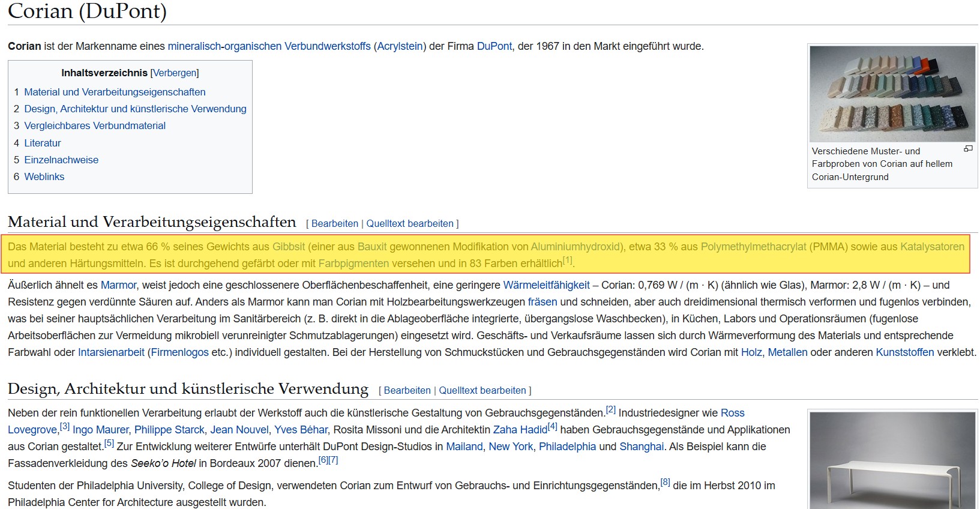Open the Ingo Maurer link

[x=101, y=430]
